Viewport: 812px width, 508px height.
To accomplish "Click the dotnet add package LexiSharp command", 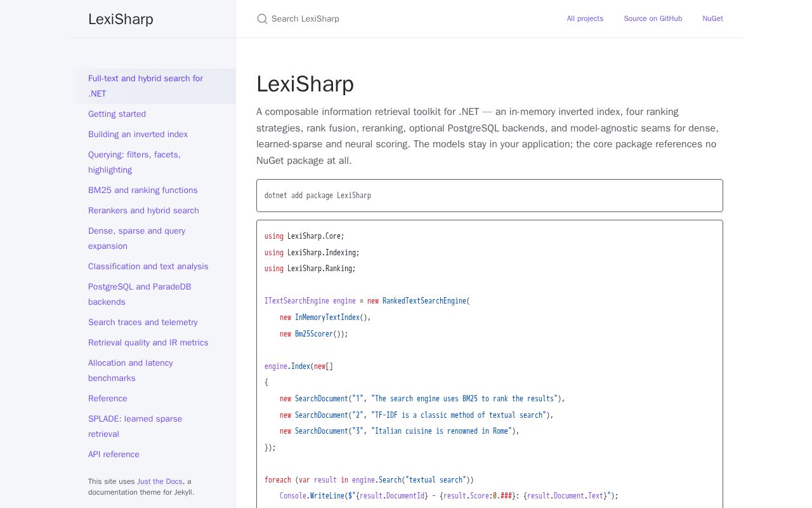I will (318, 196).
